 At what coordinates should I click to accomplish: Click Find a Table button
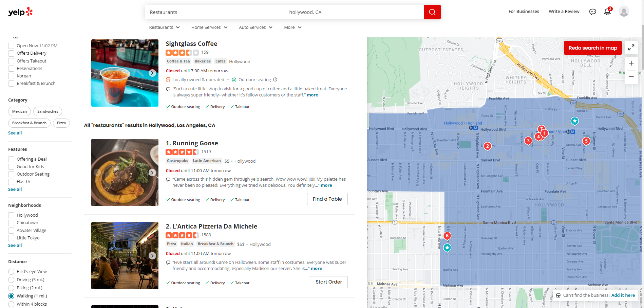327,199
